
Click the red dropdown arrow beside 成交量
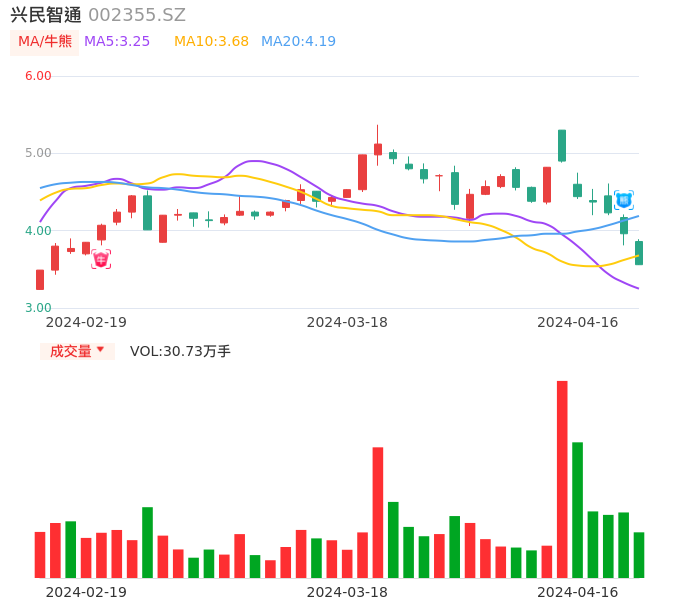coord(100,350)
